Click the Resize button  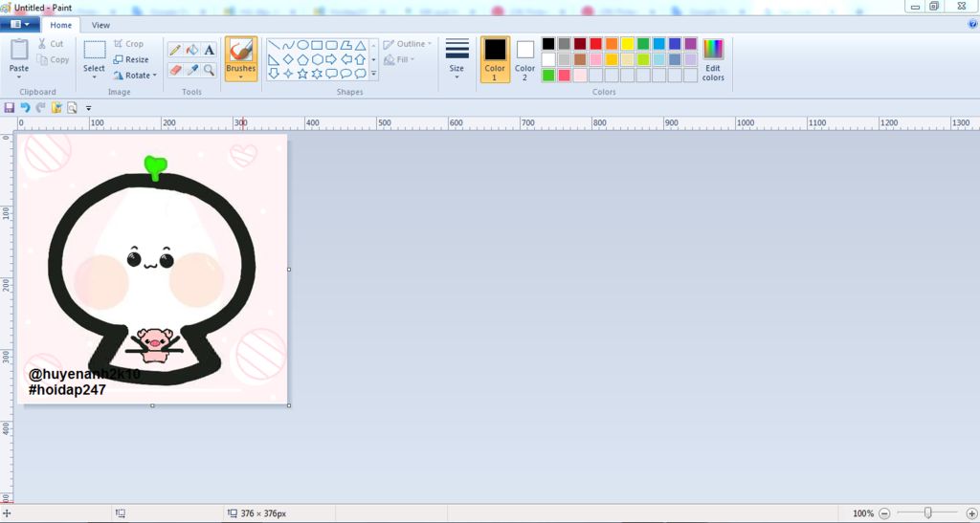(130, 59)
